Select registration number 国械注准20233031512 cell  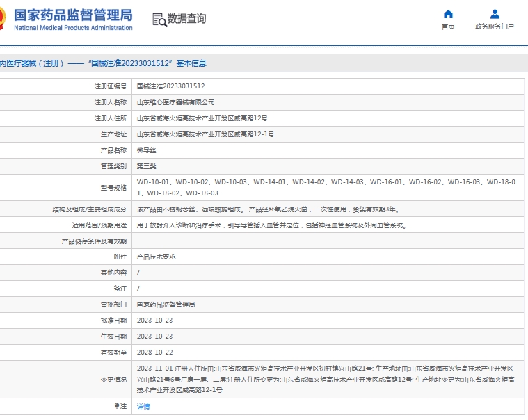coord(170,86)
